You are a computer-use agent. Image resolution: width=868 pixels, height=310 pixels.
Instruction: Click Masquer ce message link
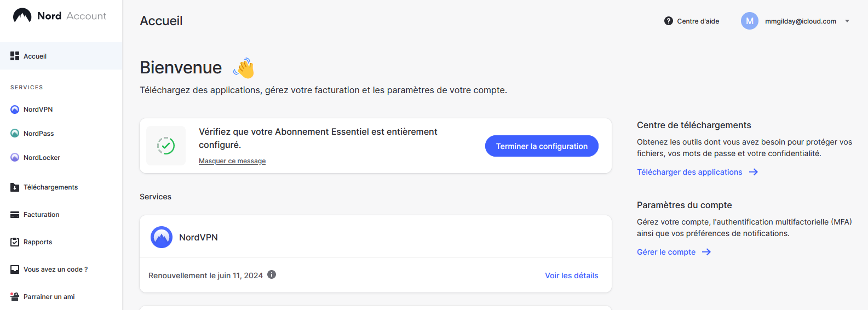coord(232,161)
